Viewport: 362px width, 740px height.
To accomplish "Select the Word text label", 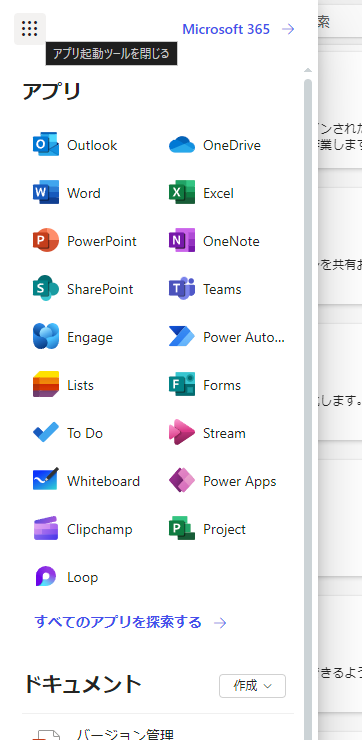I will [x=84, y=193].
